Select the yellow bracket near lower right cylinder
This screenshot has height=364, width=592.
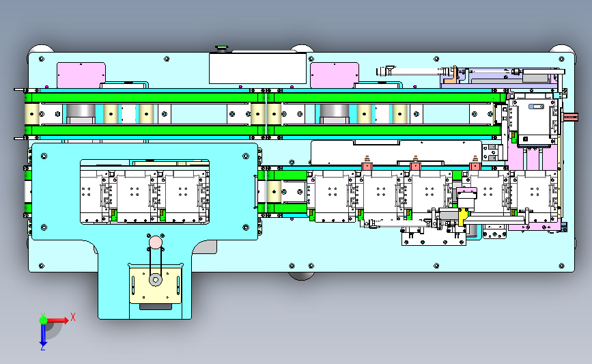point(463,217)
